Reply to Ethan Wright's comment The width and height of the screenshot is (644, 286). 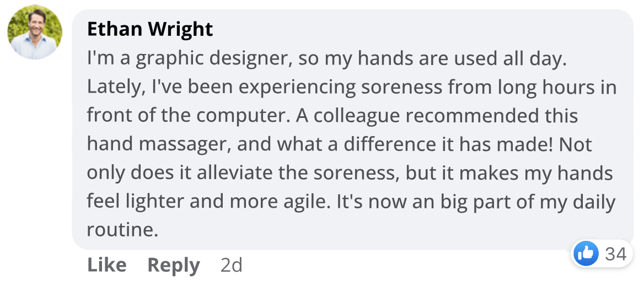click(174, 265)
